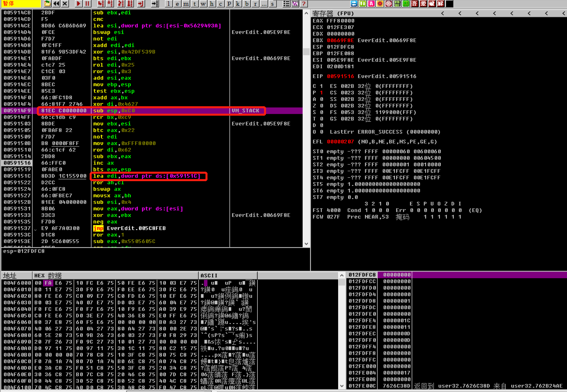Select the lea edi,dword ptr ds:[0x59151C] line
The width and height of the screenshot is (567, 392).
tap(152, 176)
